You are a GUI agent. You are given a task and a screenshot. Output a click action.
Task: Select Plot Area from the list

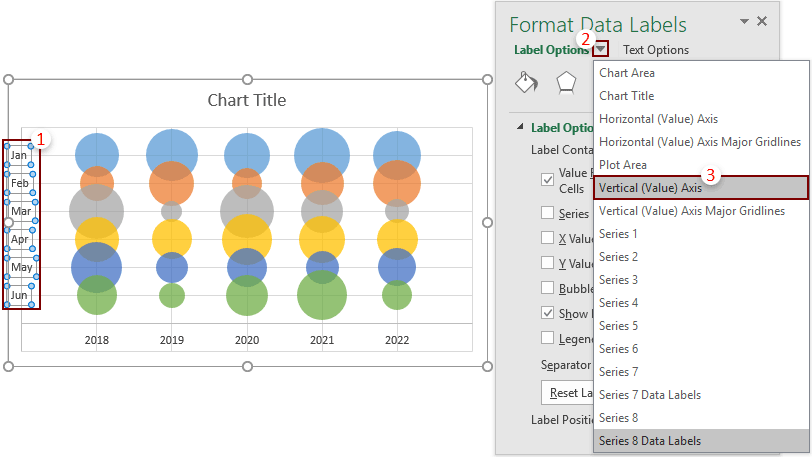[x=701, y=165]
